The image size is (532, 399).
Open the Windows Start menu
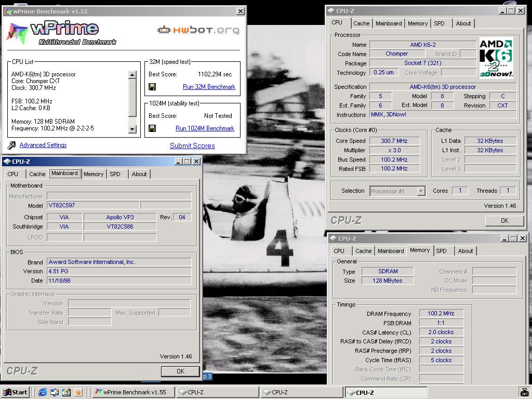coord(15,392)
